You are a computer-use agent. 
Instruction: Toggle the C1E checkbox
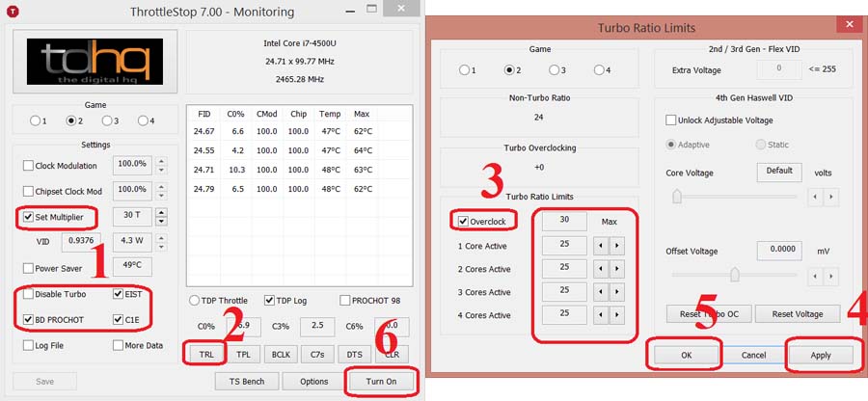point(118,319)
